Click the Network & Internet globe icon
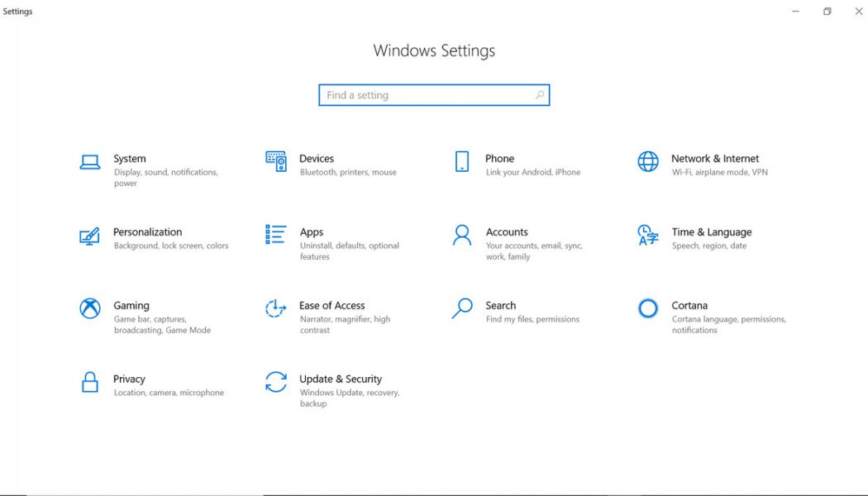The height and width of the screenshot is (496, 868). tap(647, 162)
